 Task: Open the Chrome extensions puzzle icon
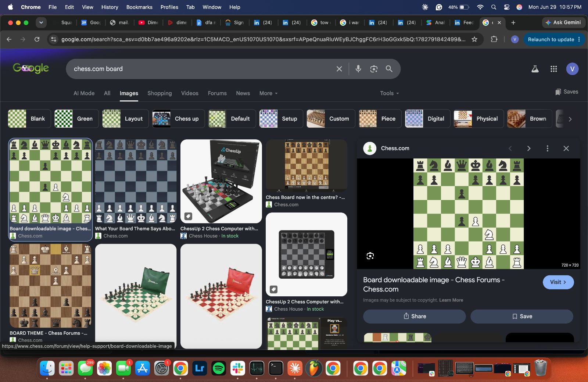tap(494, 39)
